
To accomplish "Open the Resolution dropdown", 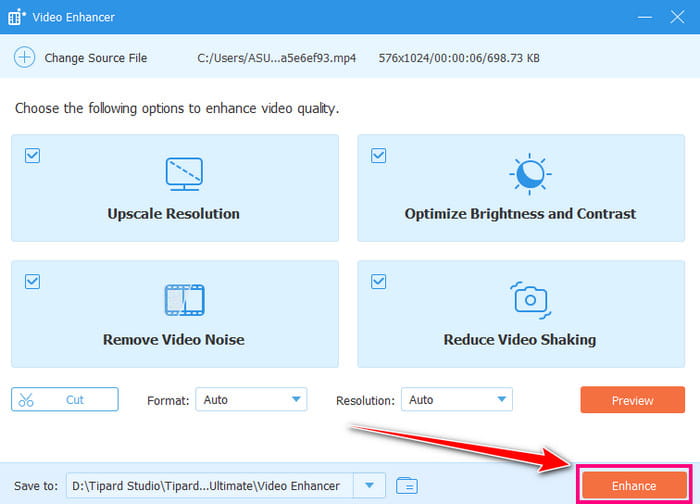I will point(457,400).
